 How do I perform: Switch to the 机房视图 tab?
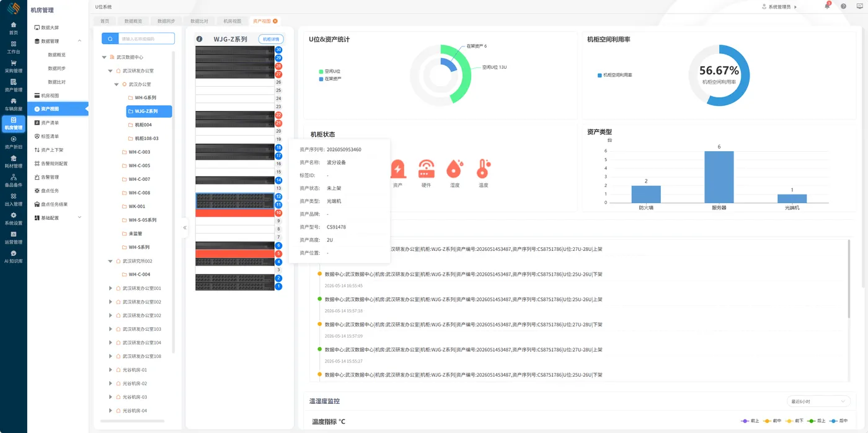pyautogui.click(x=232, y=21)
